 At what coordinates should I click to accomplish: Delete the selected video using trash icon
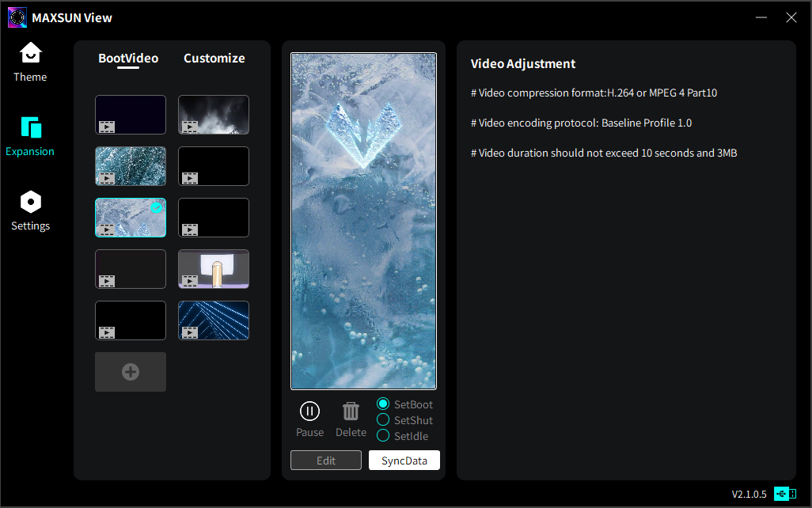351,419
